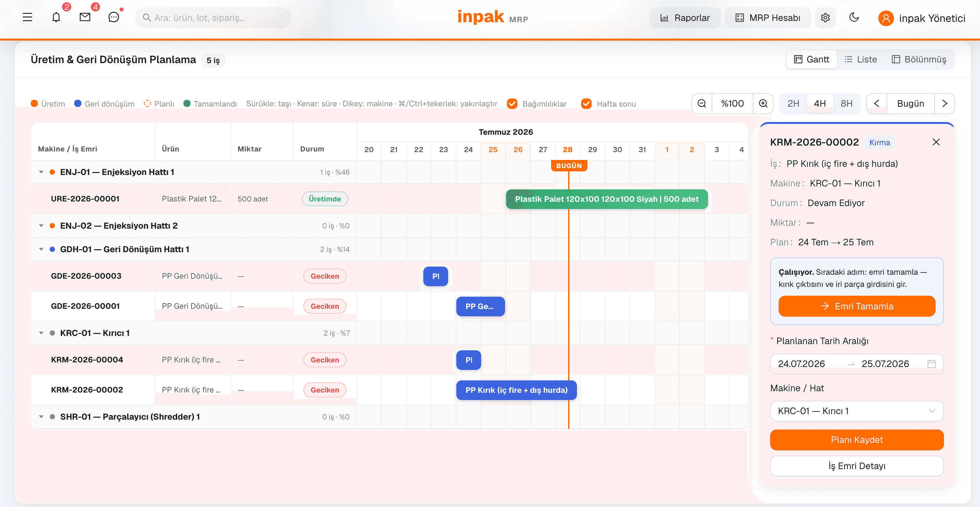Collapse GDH-01 Geri Dönüşüm Hattı 1 group
The width and height of the screenshot is (980, 507).
pyautogui.click(x=41, y=249)
